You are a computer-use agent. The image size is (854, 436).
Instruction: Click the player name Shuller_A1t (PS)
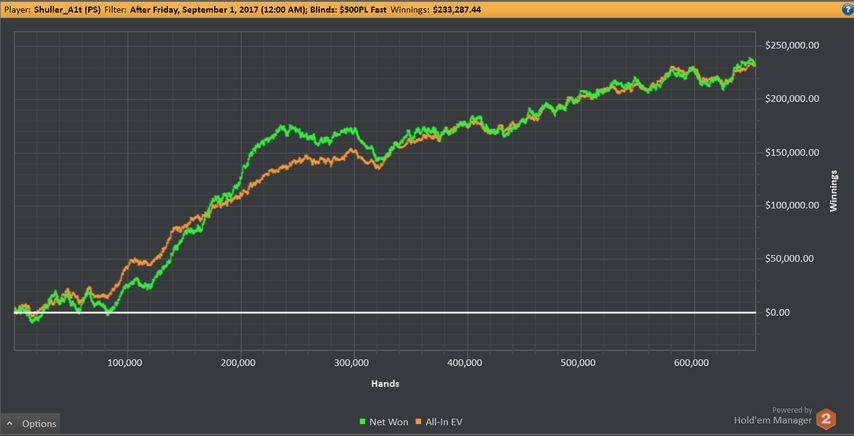[67, 10]
